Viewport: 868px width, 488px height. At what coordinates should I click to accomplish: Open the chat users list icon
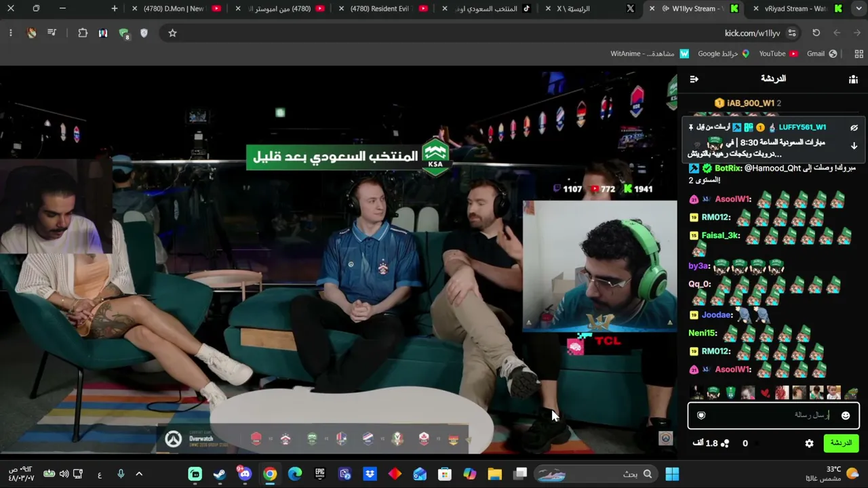click(x=853, y=79)
